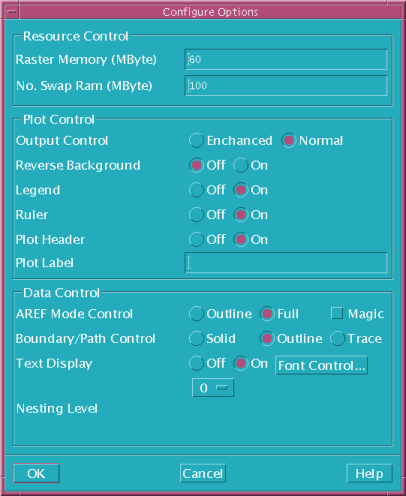406x496 pixels.
Task: Open the Nesting Level dropdown showing 0
Action: pos(213,388)
